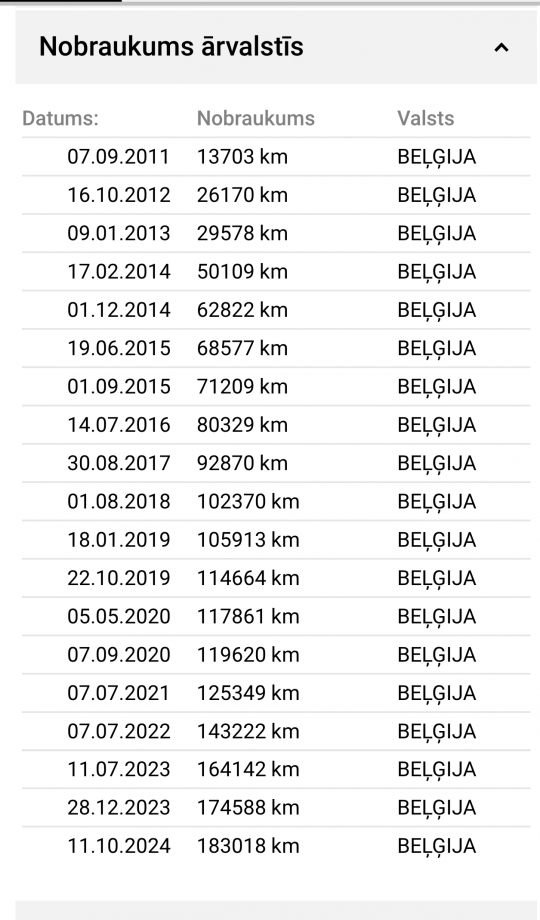The width and height of the screenshot is (540, 920).
Task: Click BEĻĢIJA in the 01.09.2015 row
Action: tap(437, 387)
